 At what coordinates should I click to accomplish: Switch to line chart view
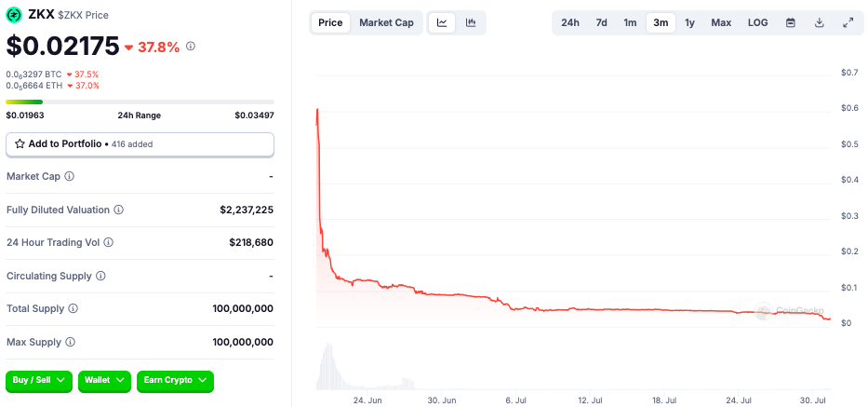click(x=442, y=22)
